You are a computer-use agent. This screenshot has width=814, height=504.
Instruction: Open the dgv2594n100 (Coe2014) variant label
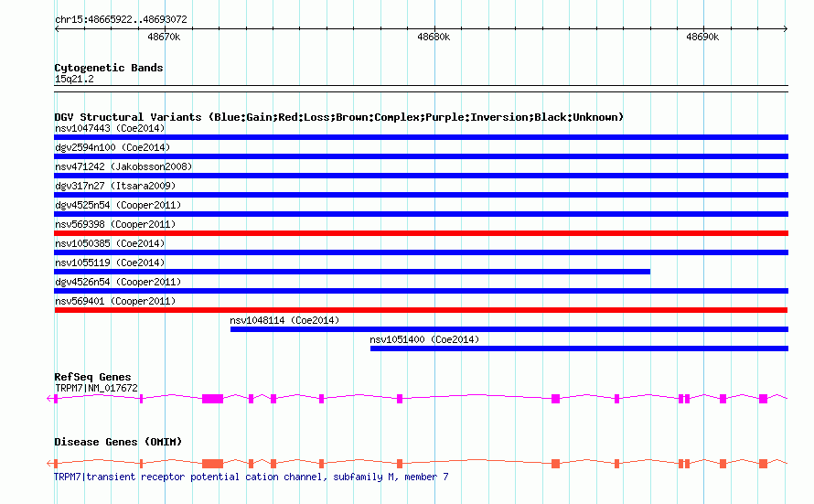tap(112, 147)
